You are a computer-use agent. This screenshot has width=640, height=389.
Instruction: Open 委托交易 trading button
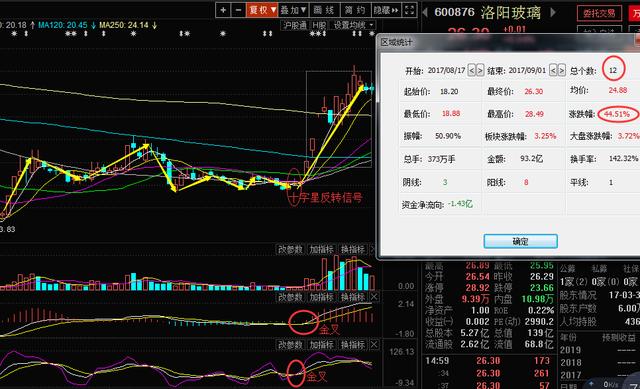click(x=599, y=13)
